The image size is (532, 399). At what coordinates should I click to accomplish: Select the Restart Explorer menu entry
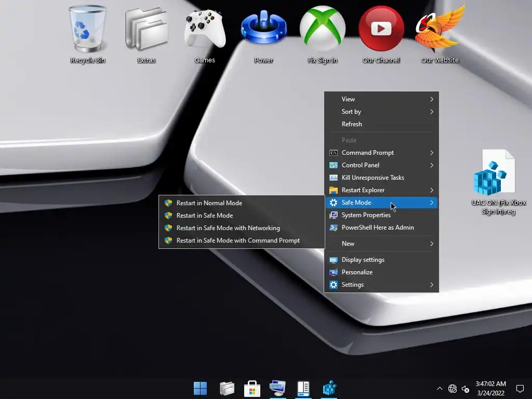381,190
